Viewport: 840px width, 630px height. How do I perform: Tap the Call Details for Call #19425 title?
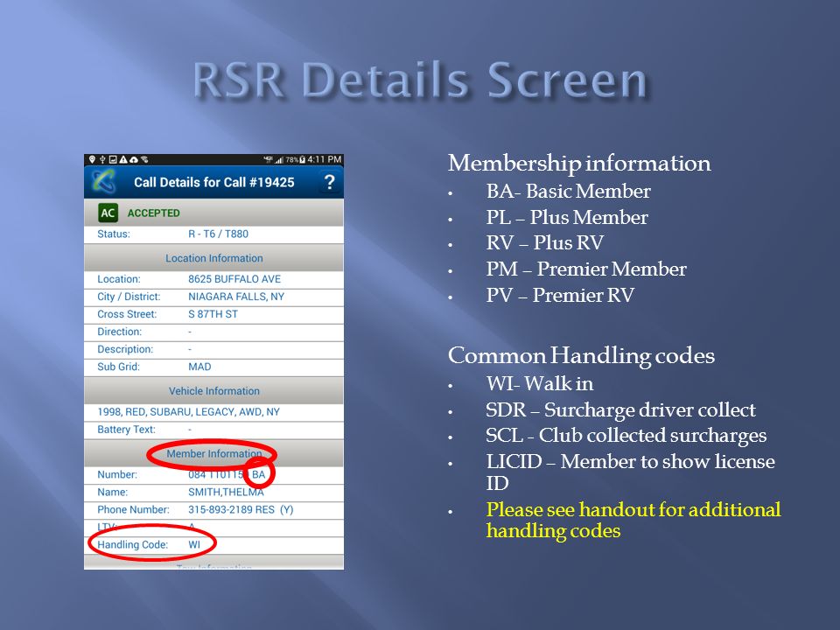pyautogui.click(x=213, y=183)
